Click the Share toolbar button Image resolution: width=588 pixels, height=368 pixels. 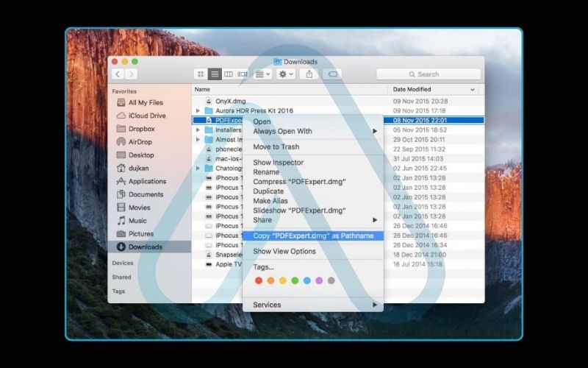coord(309,74)
